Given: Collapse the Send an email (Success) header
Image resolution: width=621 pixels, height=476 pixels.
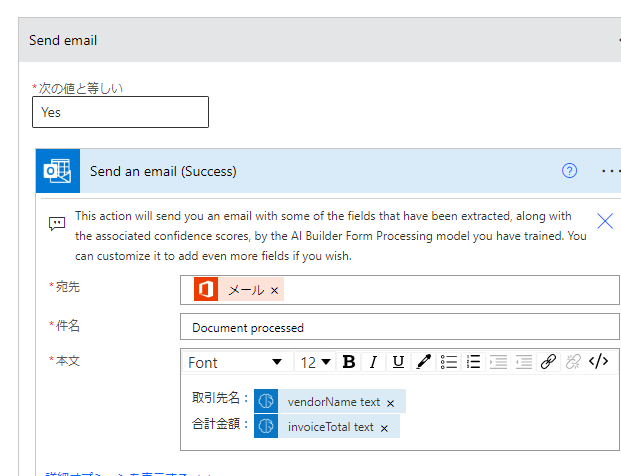Looking at the screenshot, I should click(300, 171).
